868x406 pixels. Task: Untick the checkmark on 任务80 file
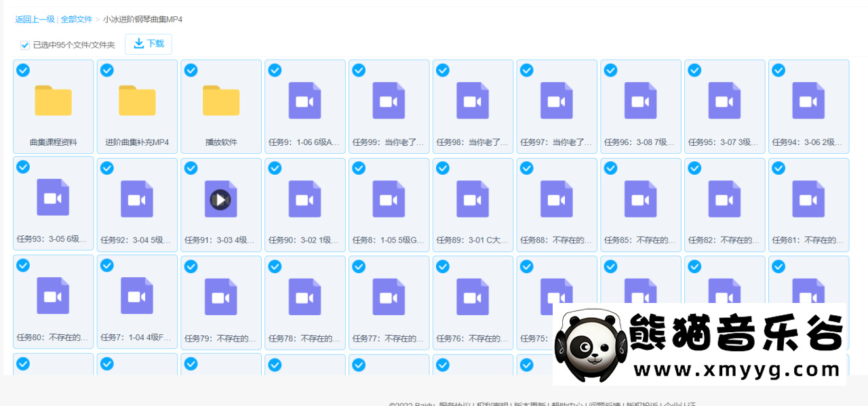(22, 265)
